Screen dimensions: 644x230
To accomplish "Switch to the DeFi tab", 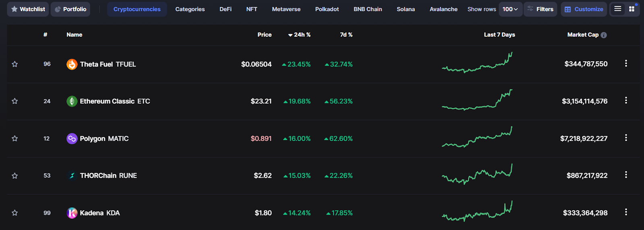I will (x=225, y=9).
